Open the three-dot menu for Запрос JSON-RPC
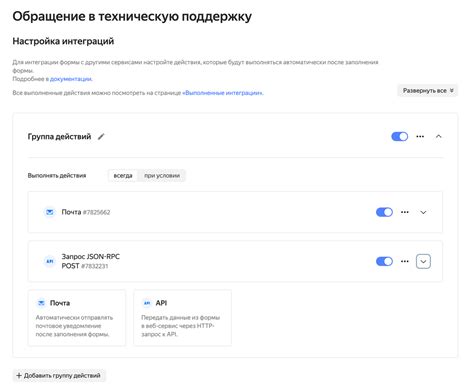474x389 pixels. [405, 261]
